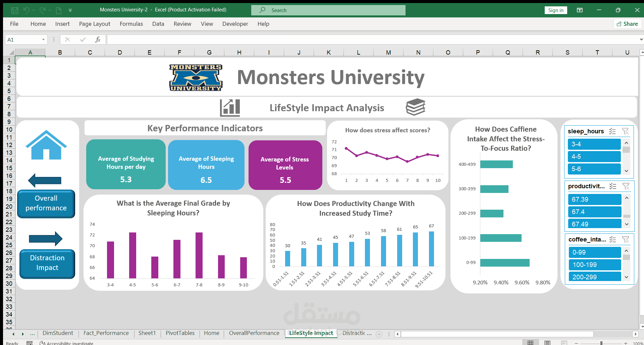Screen dimensions: 644x345
Task: Select the 5-6 item in sleep_hours slicer
Action: tap(594, 169)
